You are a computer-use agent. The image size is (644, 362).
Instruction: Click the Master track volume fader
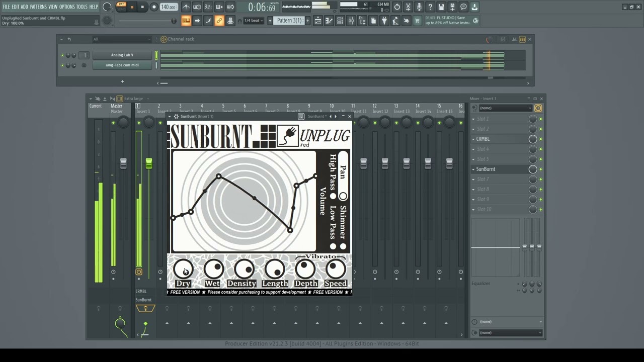pos(123,163)
